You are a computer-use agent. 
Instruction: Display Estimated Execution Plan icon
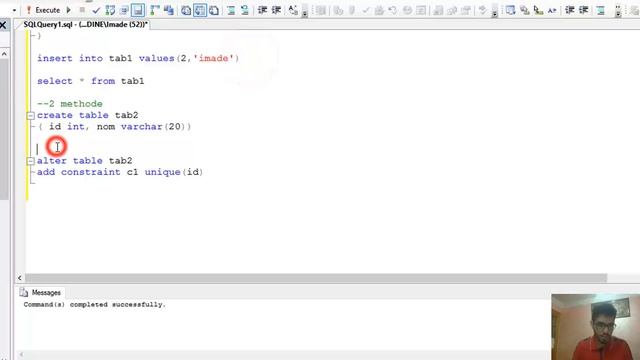click(110, 10)
